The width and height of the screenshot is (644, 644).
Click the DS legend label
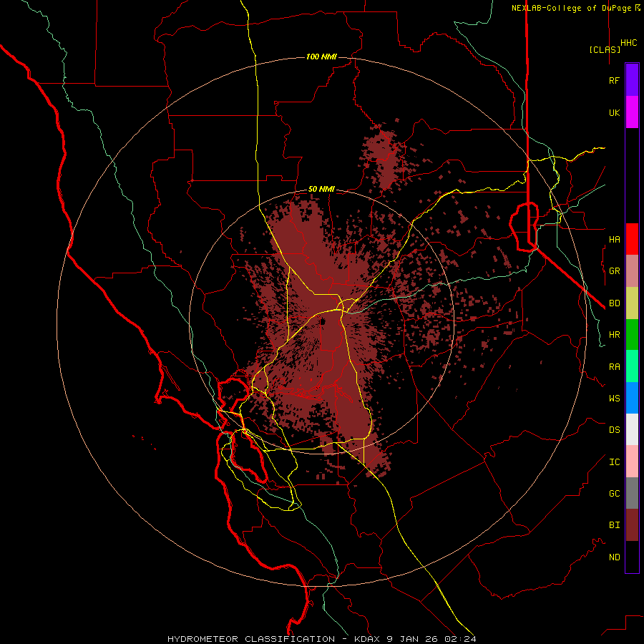pos(614,430)
